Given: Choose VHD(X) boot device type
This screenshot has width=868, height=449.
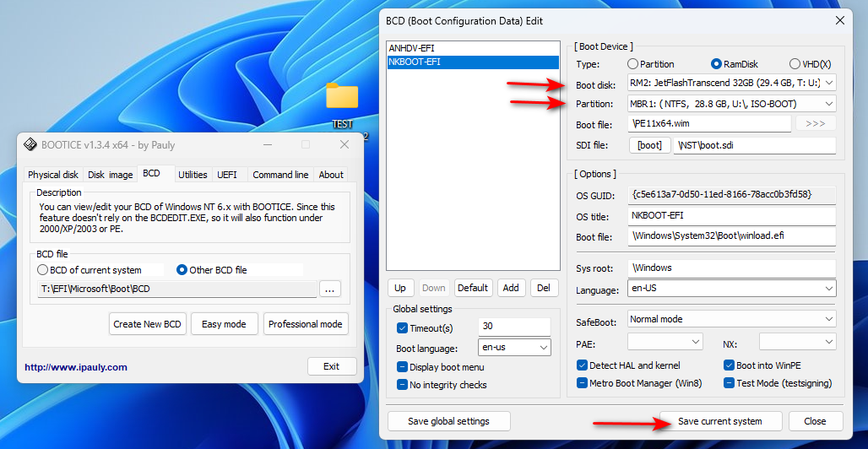Looking at the screenshot, I should coord(795,63).
